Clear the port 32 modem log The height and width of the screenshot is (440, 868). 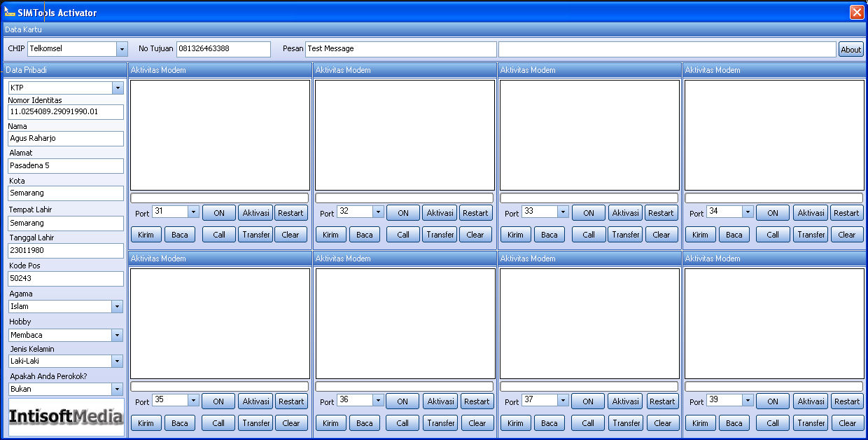[x=476, y=235]
